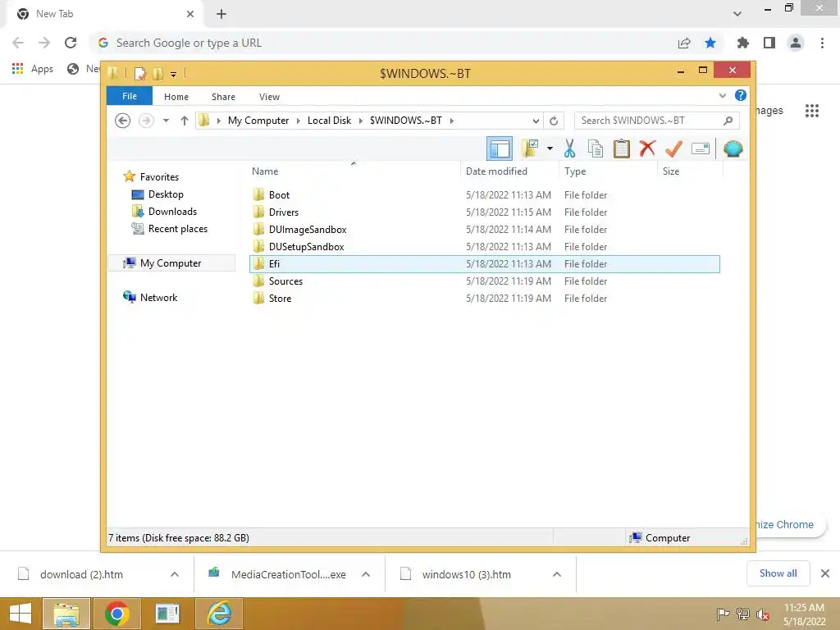Switch to the View ribbon tab
This screenshot has height=630, width=840.
[x=269, y=97]
